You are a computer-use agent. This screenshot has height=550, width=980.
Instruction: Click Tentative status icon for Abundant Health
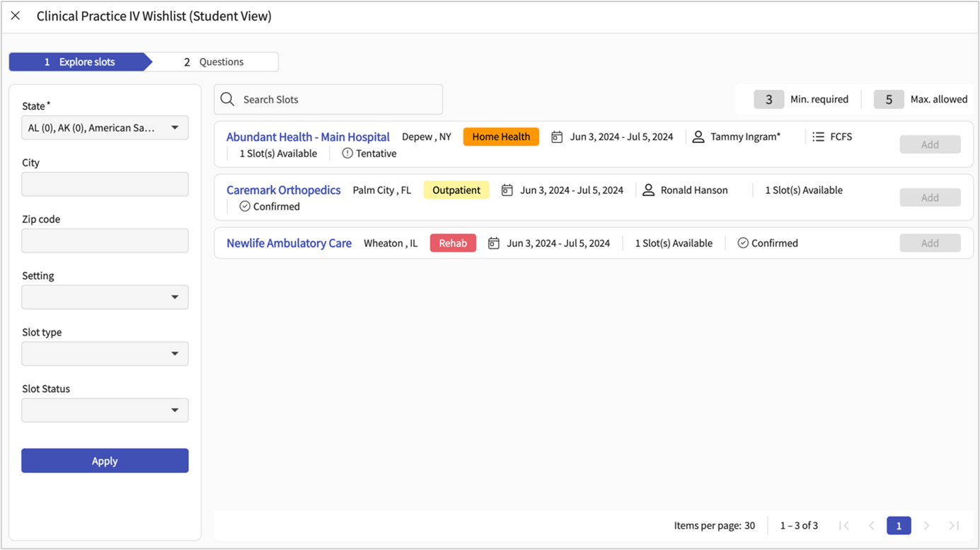click(347, 154)
